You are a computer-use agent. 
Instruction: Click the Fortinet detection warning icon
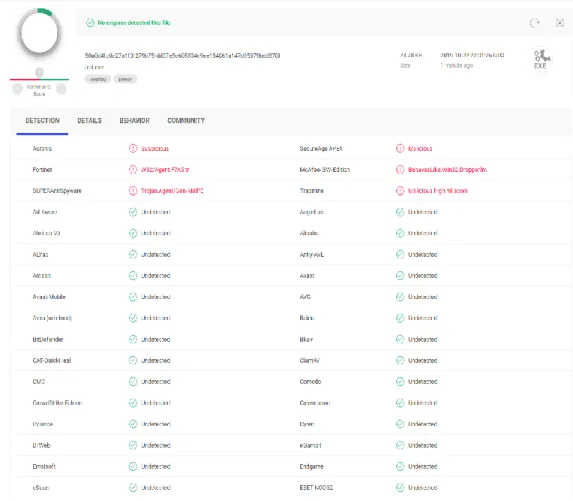(x=133, y=170)
